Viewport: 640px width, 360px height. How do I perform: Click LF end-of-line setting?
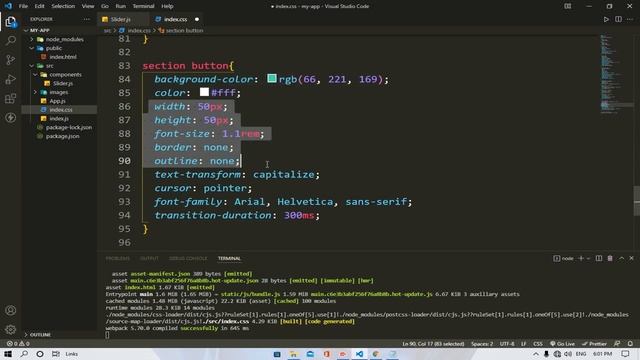click(x=524, y=344)
